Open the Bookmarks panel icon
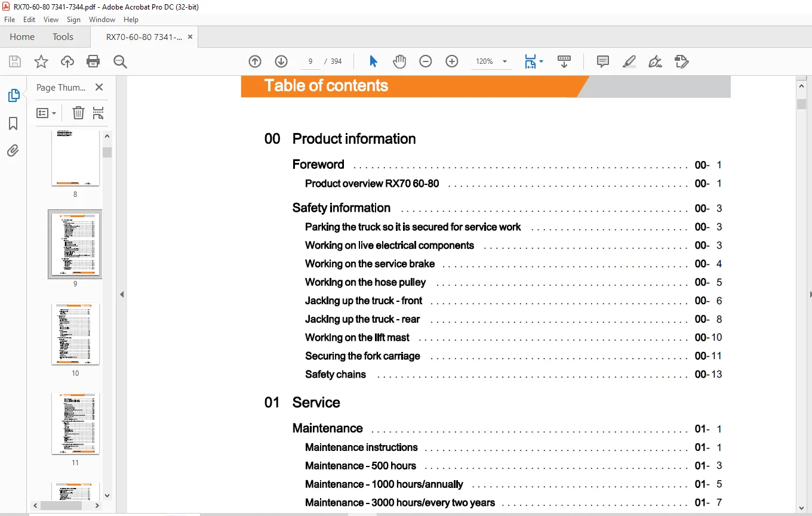Viewport: 812px width, 516px height. coord(13,123)
